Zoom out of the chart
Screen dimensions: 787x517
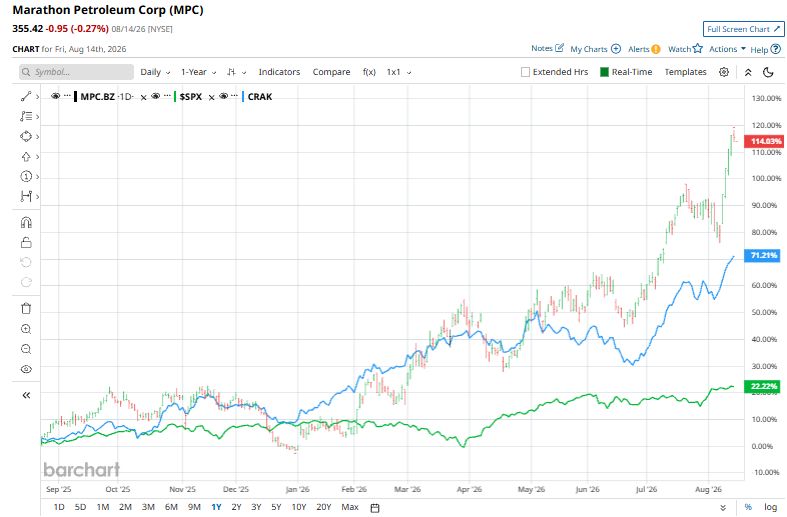(x=26, y=349)
